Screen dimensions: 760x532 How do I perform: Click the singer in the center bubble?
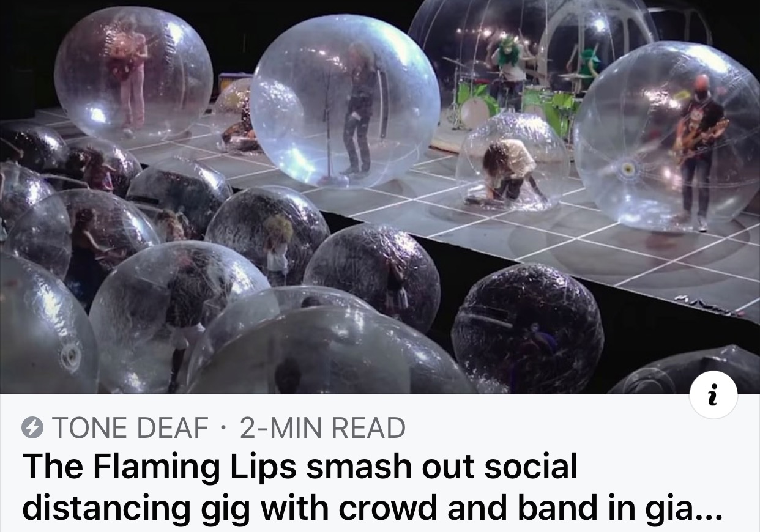360,110
